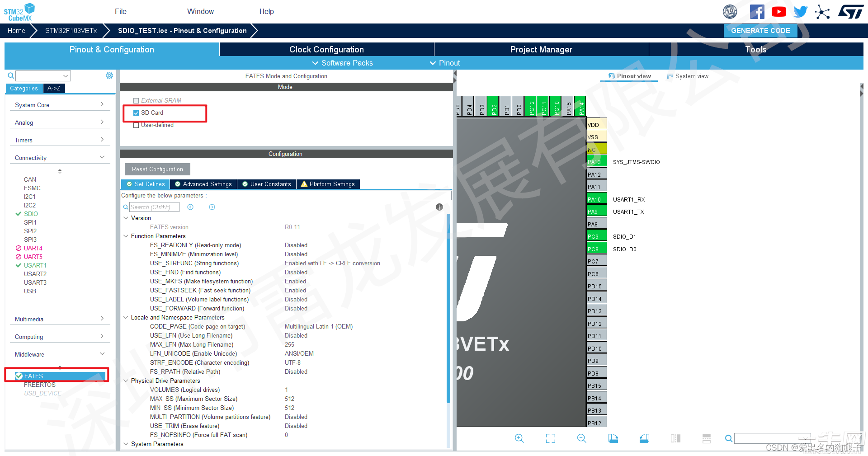The width and height of the screenshot is (868, 456).
Task: Collapse the Locale and Namespace Parameters group
Action: (x=126, y=317)
